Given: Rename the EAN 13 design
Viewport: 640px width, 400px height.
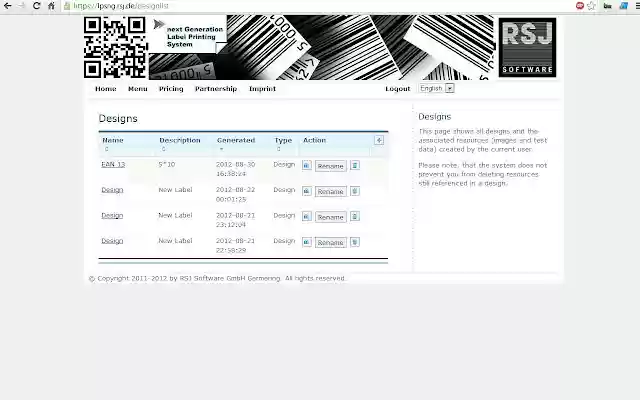Looking at the screenshot, I should [331, 166].
